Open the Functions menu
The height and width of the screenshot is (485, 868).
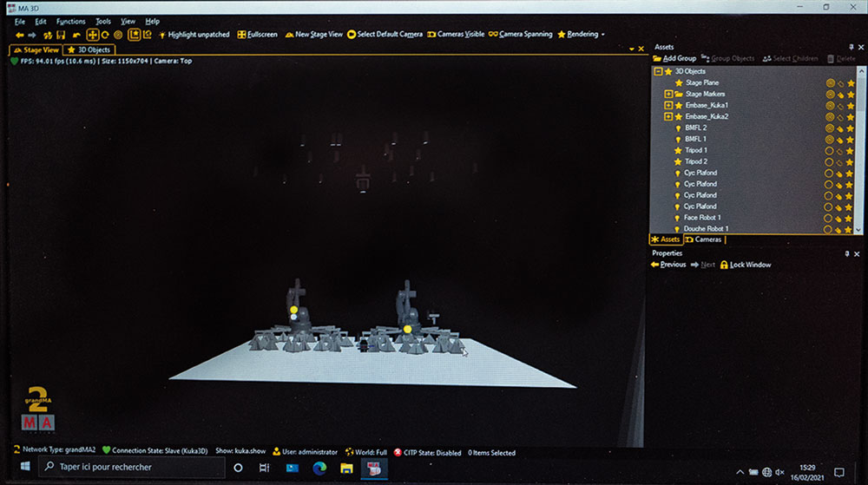(71, 22)
